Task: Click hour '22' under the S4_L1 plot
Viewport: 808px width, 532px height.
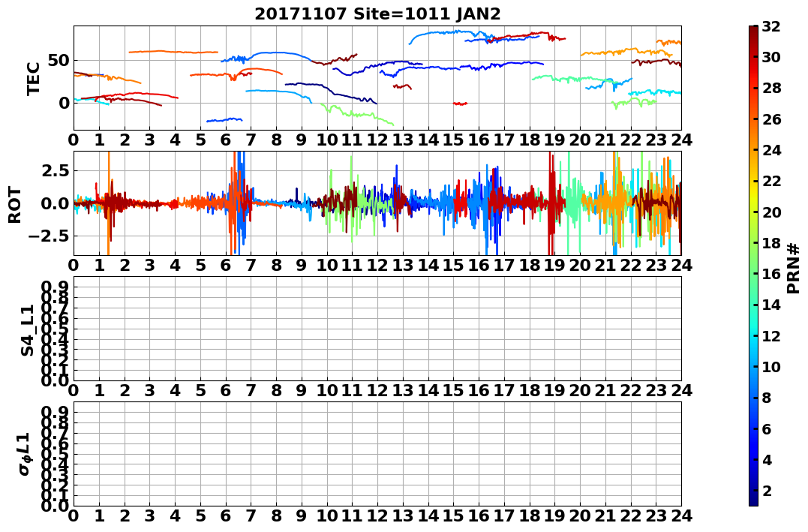Action: click(x=630, y=390)
